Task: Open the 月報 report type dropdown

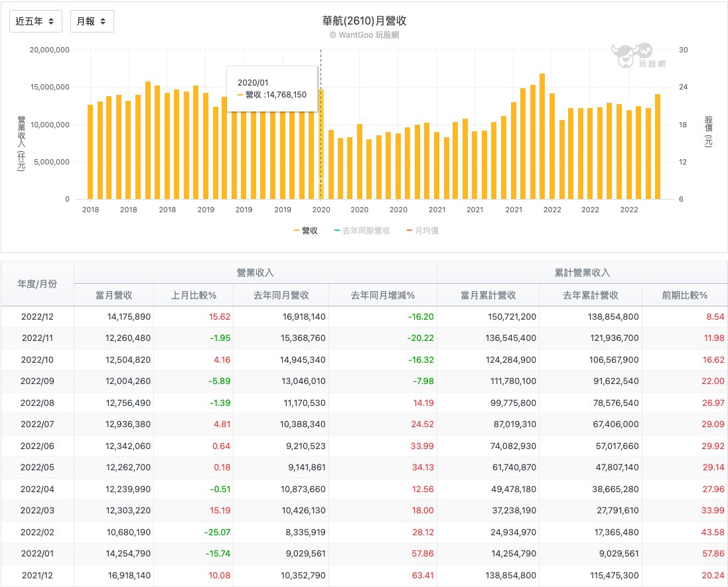Action: point(92,21)
